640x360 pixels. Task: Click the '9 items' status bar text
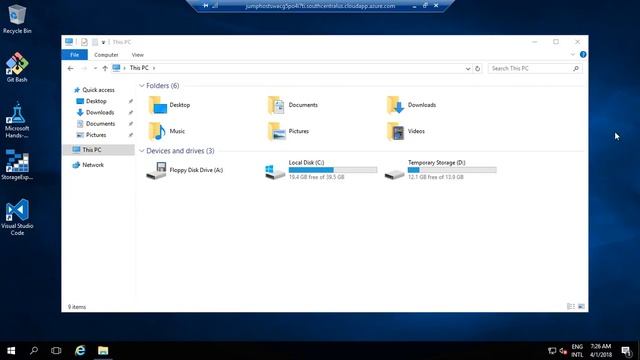77,307
